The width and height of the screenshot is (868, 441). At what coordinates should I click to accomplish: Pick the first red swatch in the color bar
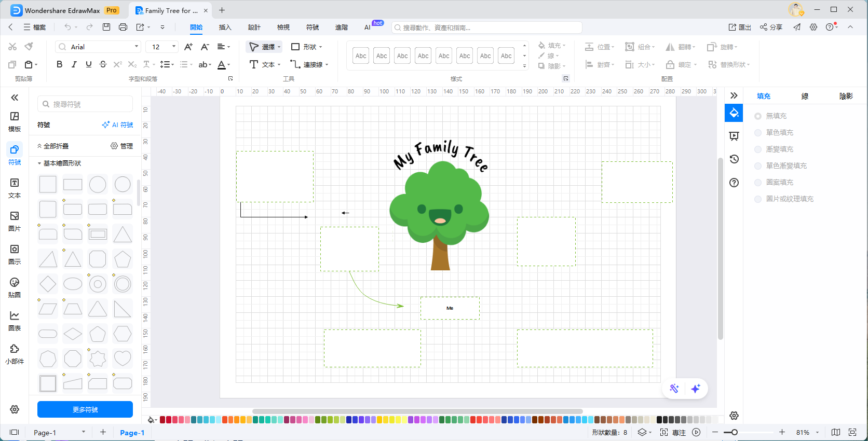tap(162, 420)
